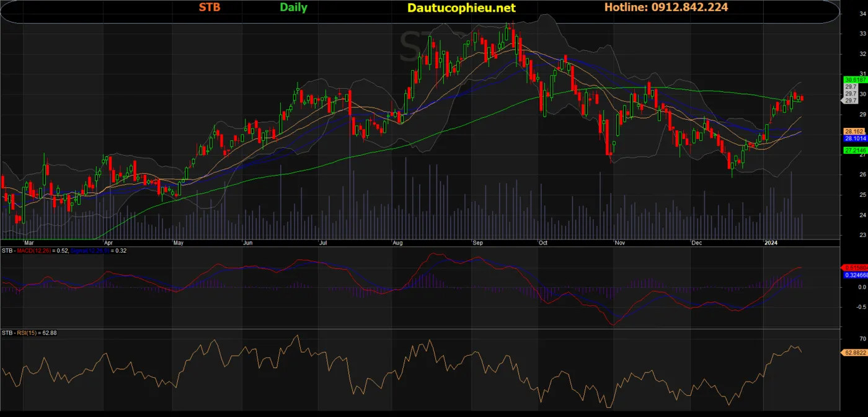Click the 33 level on price axis

862,34
